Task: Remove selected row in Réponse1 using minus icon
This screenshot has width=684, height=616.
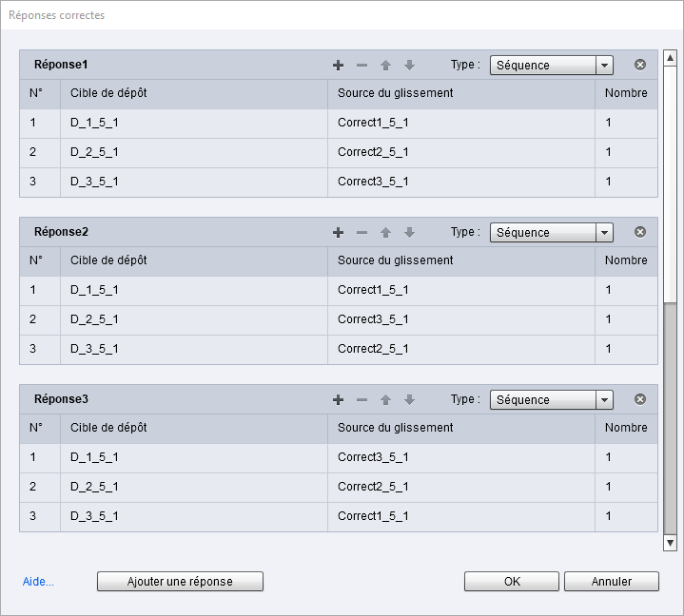Action: click(362, 65)
